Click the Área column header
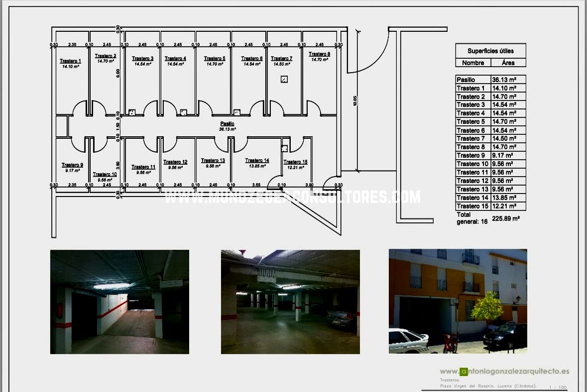The width and height of the screenshot is (587, 392). tap(508, 63)
